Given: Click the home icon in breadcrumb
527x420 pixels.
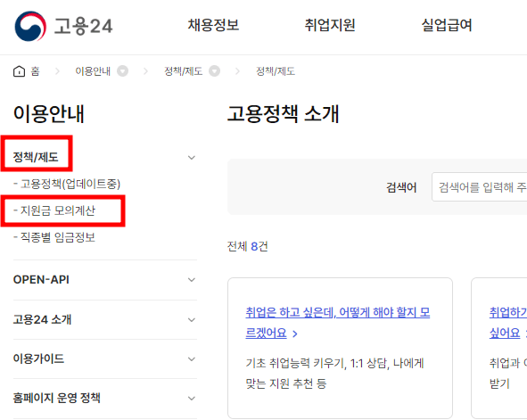Looking at the screenshot, I should [19, 71].
